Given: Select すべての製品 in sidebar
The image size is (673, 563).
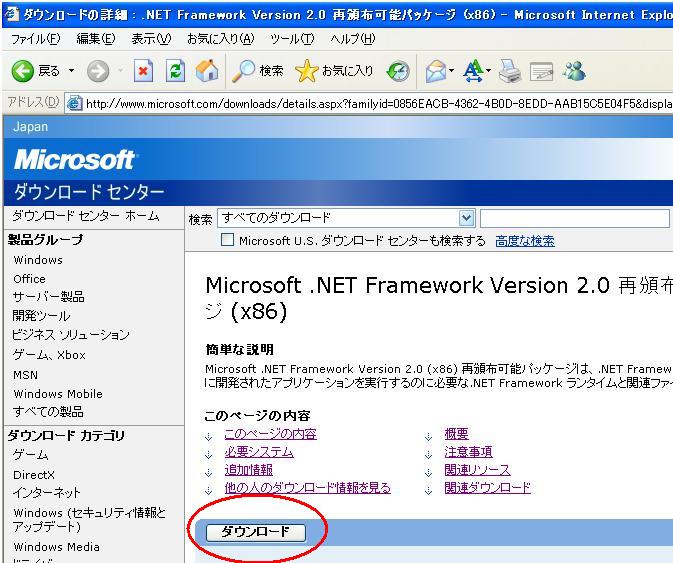Looking at the screenshot, I should [x=48, y=412].
